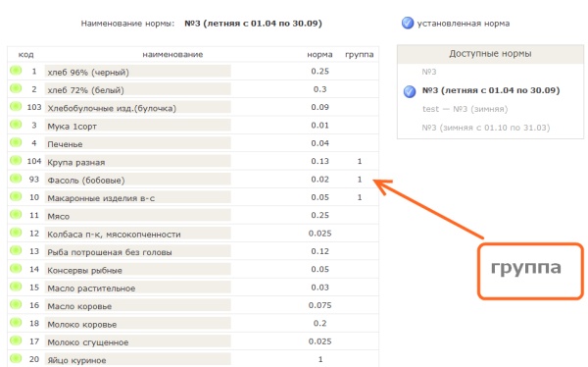
Task: Edit name field Хлебобулочные изд.(булочка)
Action: [x=137, y=107]
